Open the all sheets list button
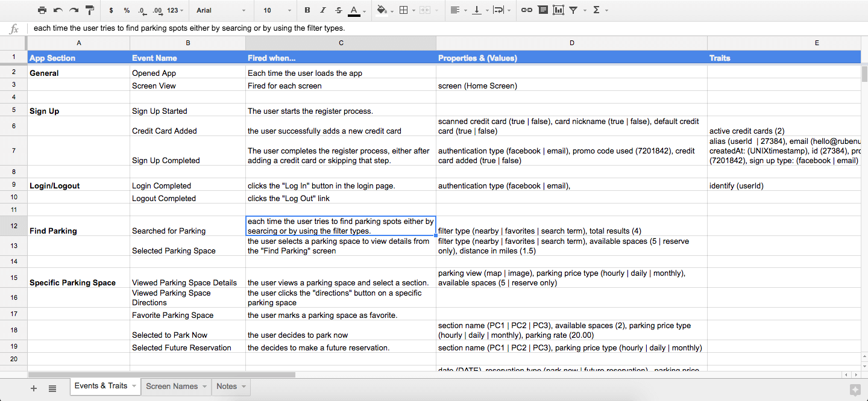The height and width of the screenshot is (401, 868). click(52, 388)
